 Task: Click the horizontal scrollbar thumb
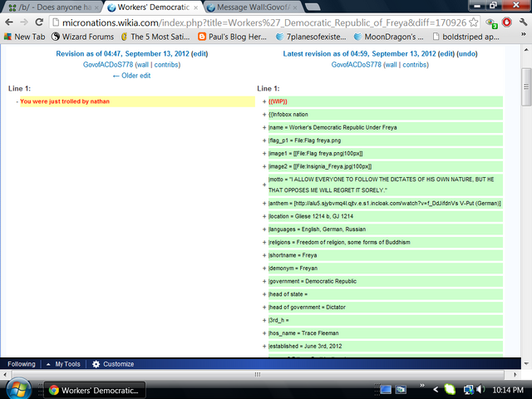coord(258,375)
